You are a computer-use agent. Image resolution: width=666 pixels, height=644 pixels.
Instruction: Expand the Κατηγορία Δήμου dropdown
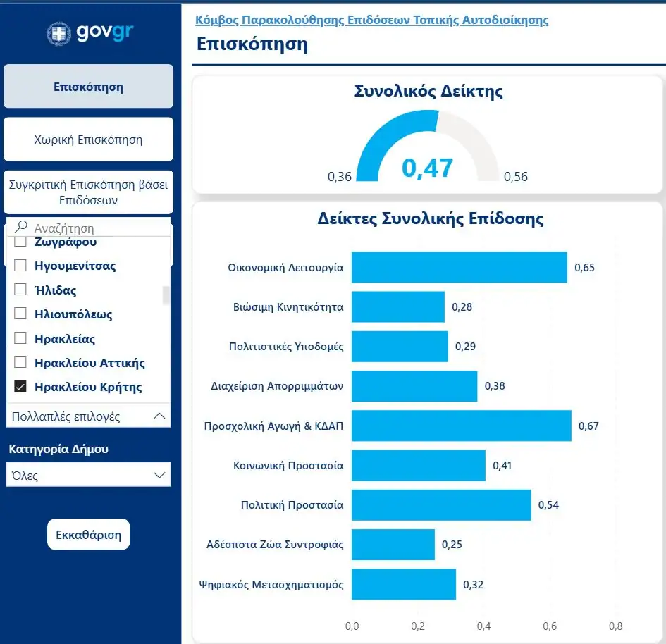coord(160,476)
